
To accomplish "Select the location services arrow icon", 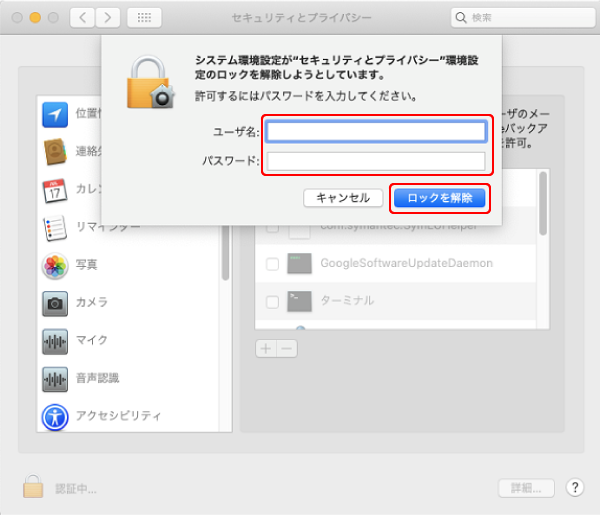I will (55, 114).
